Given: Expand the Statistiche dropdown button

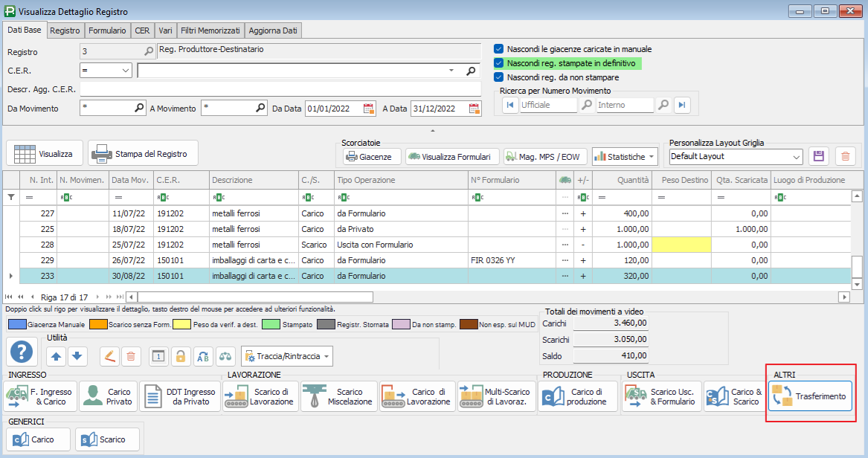Looking at the screenshot, I should click(x=625, y=157).
